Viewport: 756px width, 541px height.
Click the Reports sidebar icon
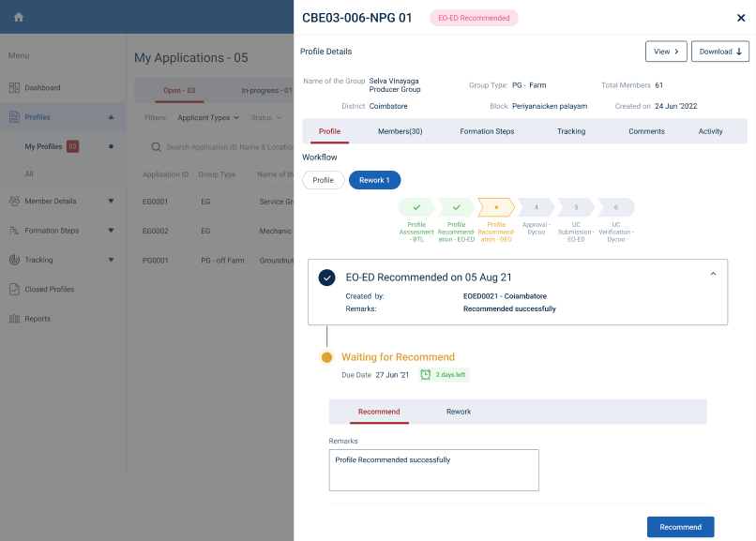coord(15,319)
